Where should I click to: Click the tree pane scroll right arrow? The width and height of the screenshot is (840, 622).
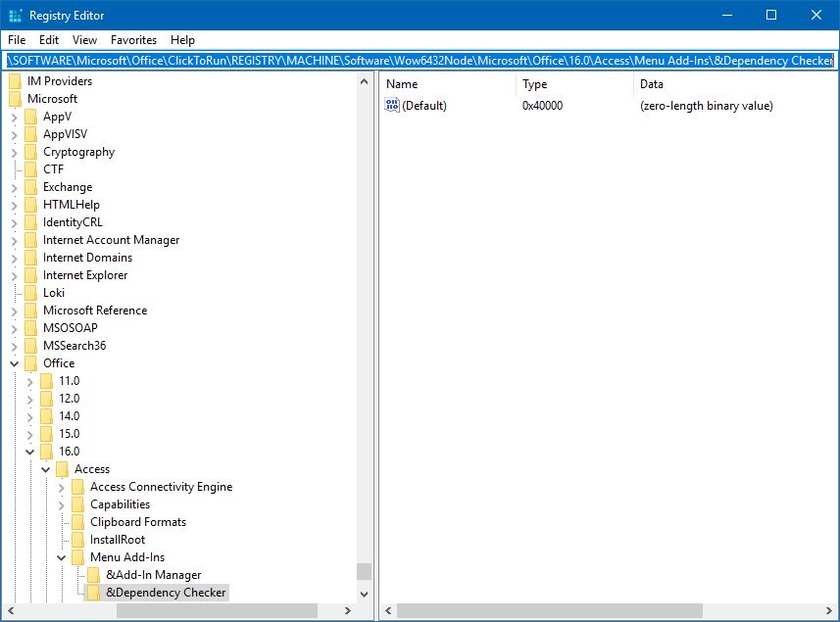(x=348, y=610)
